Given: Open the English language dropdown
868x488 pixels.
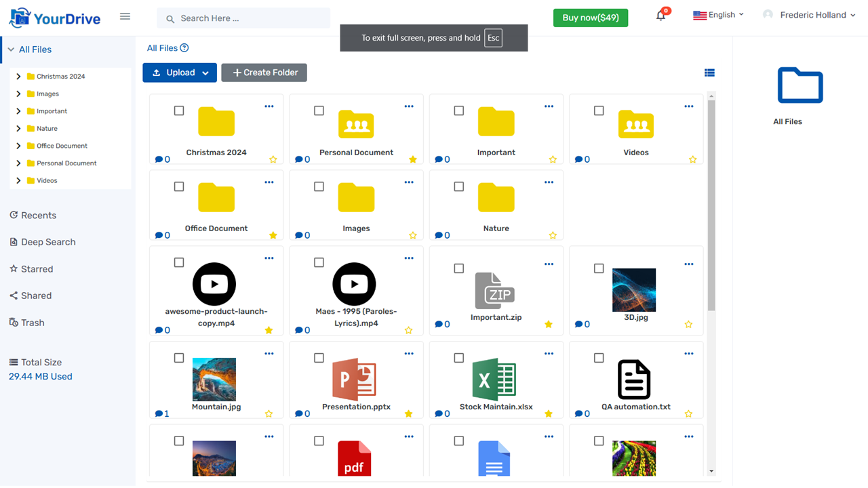Looking at the screenshot, I should coord(718,15).
